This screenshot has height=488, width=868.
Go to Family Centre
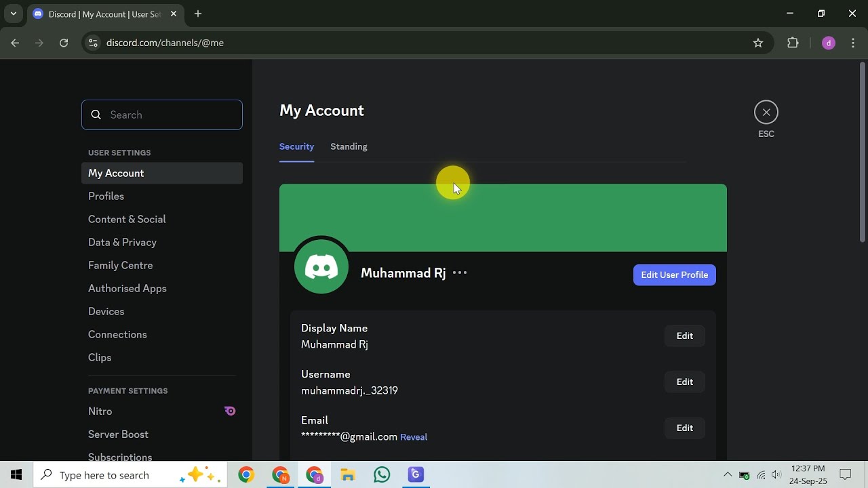click(x=162, y=265)
